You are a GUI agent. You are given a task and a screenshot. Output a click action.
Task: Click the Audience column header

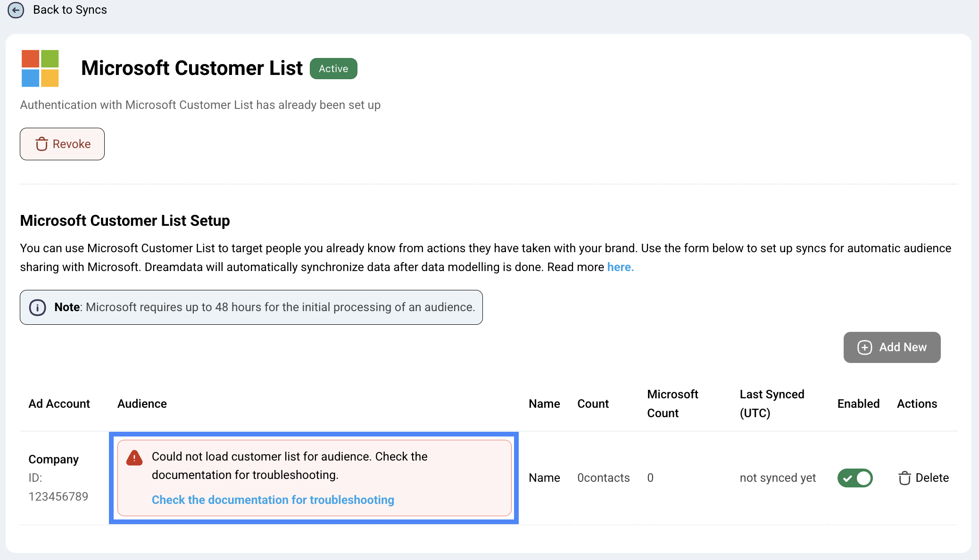(142, 404)
